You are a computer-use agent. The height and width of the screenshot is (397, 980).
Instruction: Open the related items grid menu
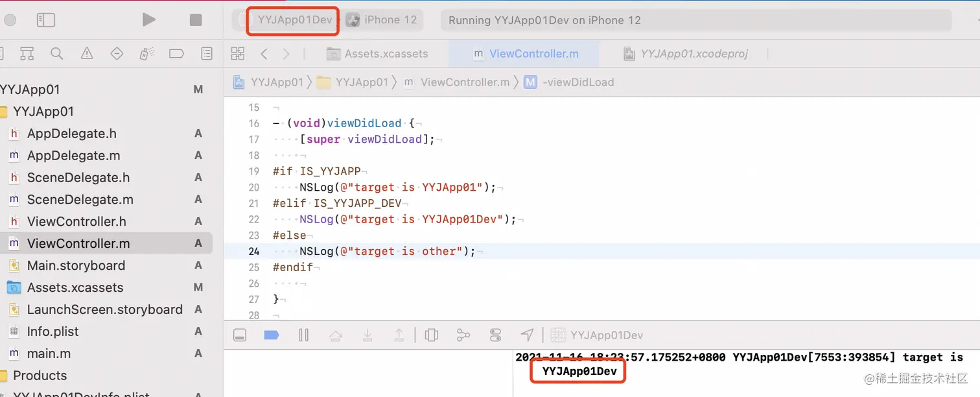pyautogui.click(x=238, y=54)
